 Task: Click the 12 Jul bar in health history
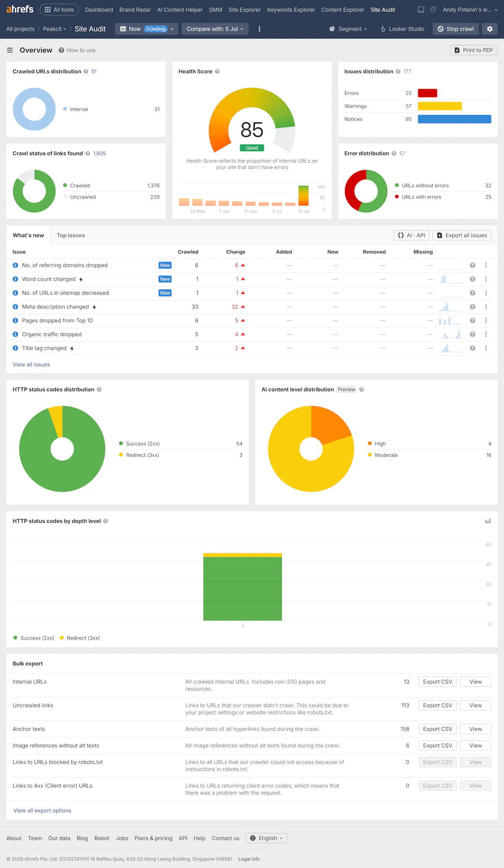pos(303,196)
